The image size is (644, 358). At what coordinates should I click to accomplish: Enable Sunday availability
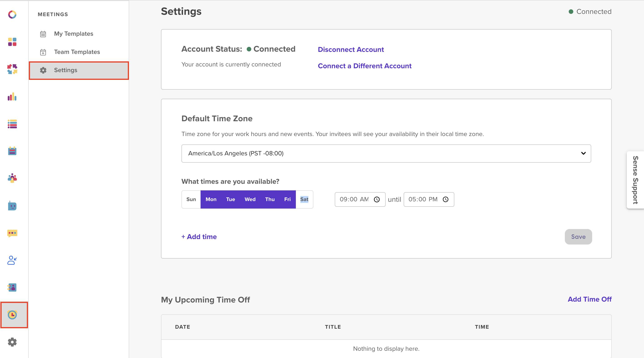pos(191,199)
